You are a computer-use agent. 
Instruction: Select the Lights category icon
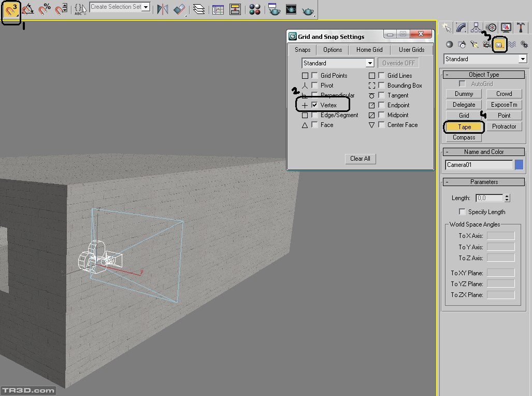tap(475, 45)
